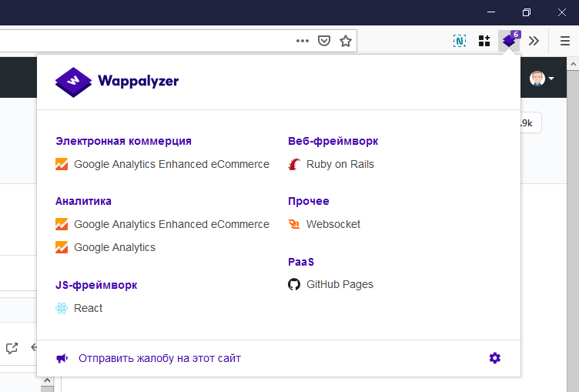Click the external link icon at bottom left
579x392 pixels.
coord(12,347)
